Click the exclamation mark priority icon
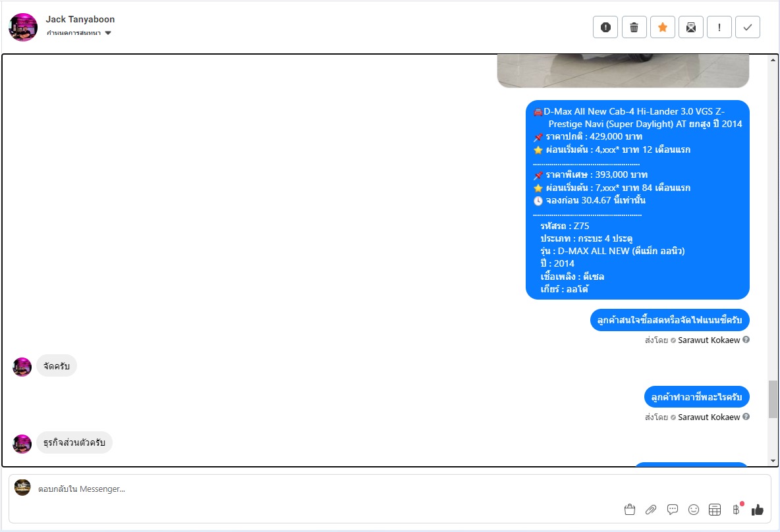Viewport: 780px width, 532px height. (x=719, y=28)
